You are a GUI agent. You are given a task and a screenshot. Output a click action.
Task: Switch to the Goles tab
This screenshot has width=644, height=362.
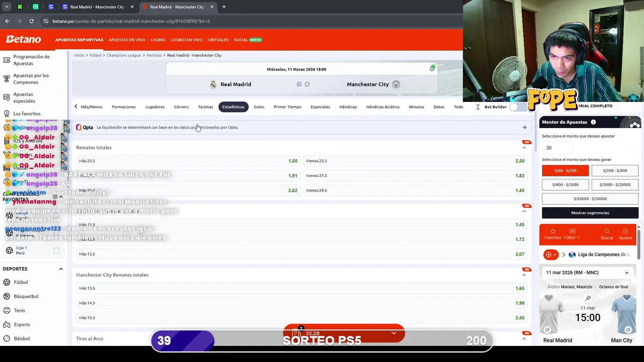tap(259, 107)
